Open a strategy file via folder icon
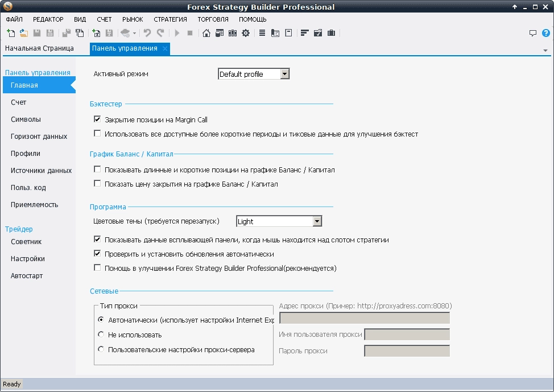The height and width of the screenshot is (392, 554). click(24, 33)
